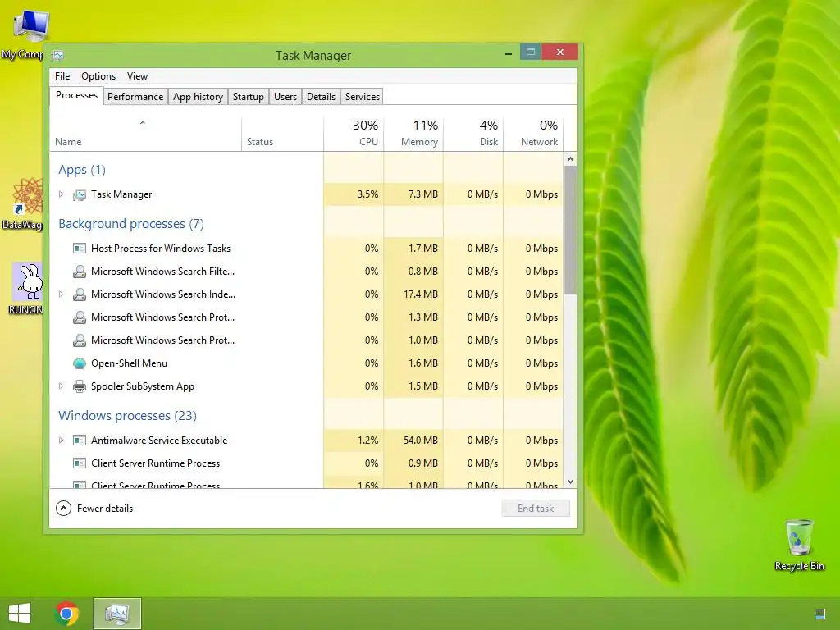The height and width of the screenshot is (630, 840).
Task: Click the Fewer details arrow icon
Action: pos(63,509)
